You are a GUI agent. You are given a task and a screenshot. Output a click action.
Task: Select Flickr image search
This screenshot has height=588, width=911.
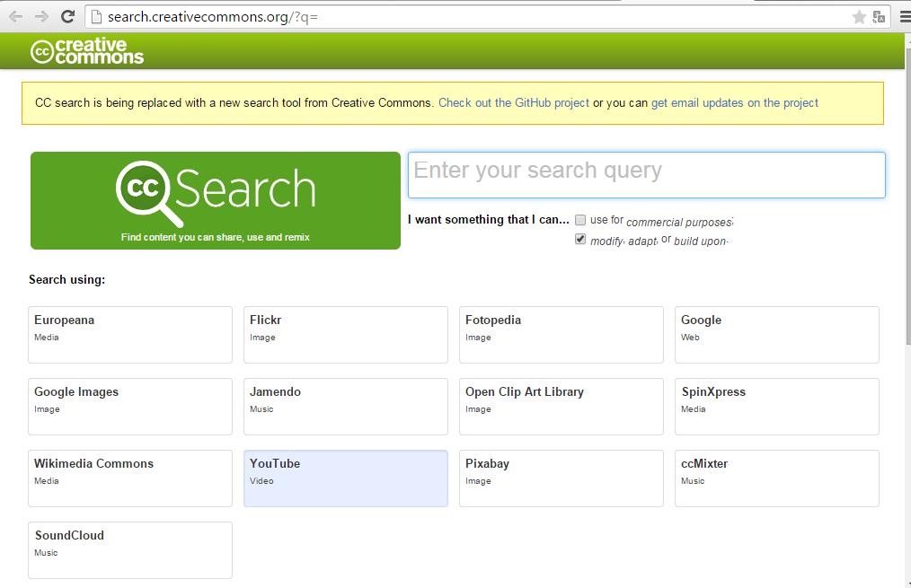346,335
